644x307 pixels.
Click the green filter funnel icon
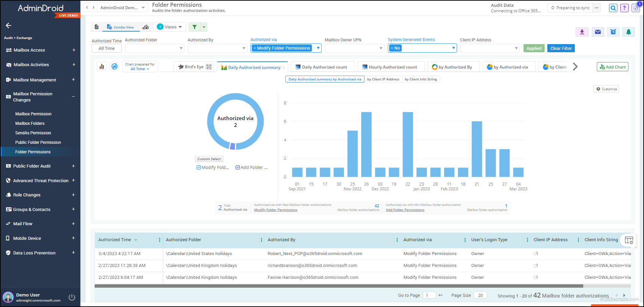194,27
